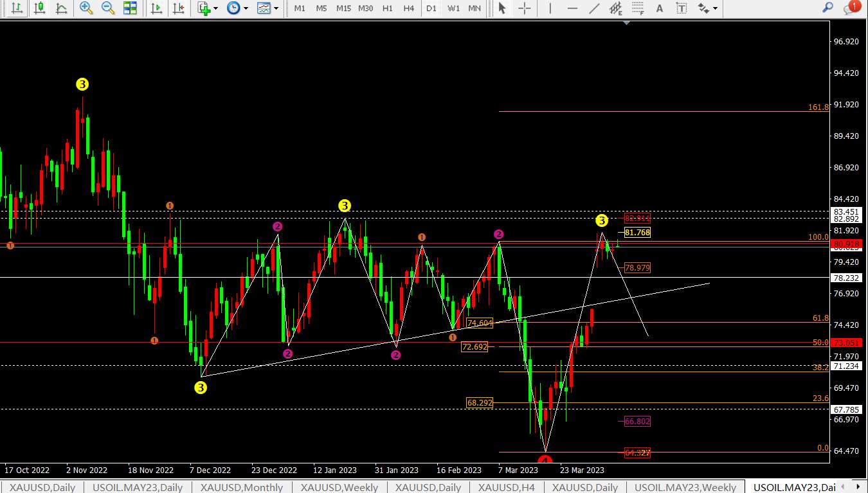Viewport: 868px width, 493px height.
Task: Switch timeframe to W1
Action: pyautogui.click(x=453, y=8)
